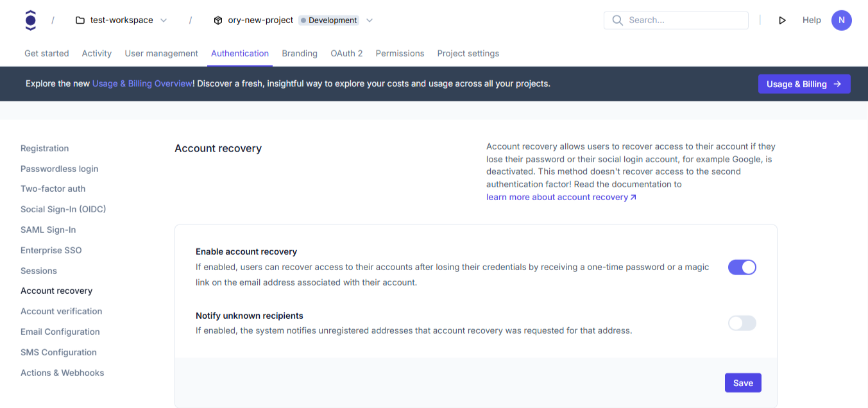Expand the test-workspace dropdown

pyautogui.click(x=164, y=20)
